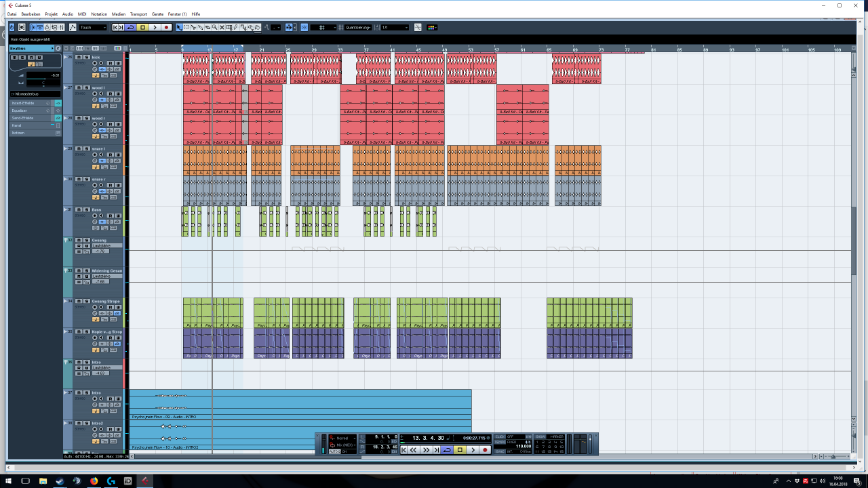Screen dimensions: 868x488
Task: Open the Geräte menu
Action: pyautogui.click(x=157, y=14)
